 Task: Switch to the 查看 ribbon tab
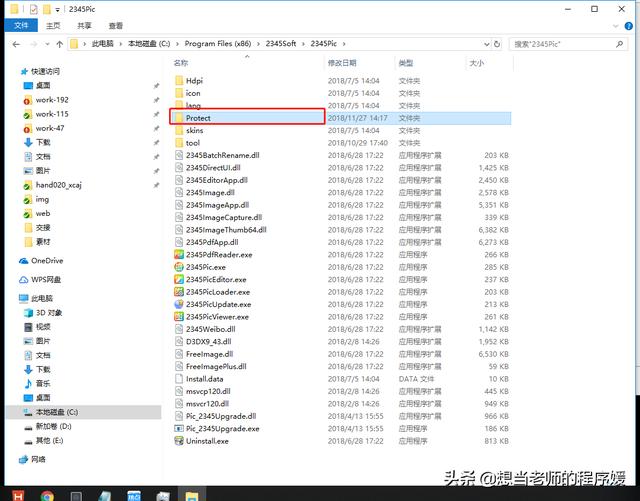tap(117, 25)
